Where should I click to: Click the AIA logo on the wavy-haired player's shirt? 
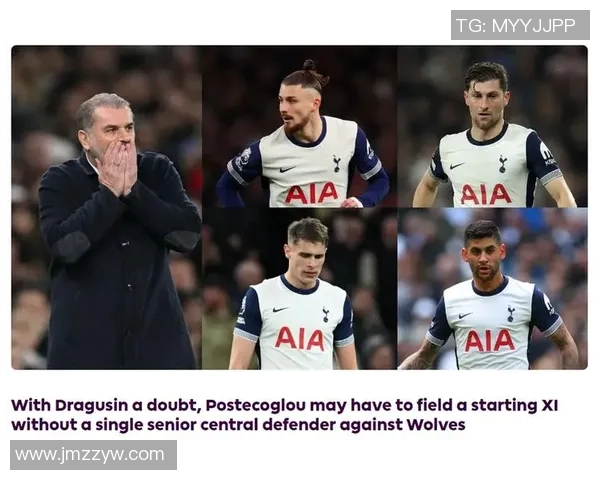pos(486,194)
